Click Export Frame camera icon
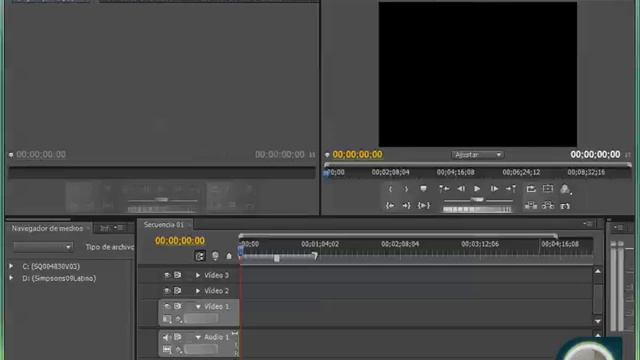 [x=565, y=206]
